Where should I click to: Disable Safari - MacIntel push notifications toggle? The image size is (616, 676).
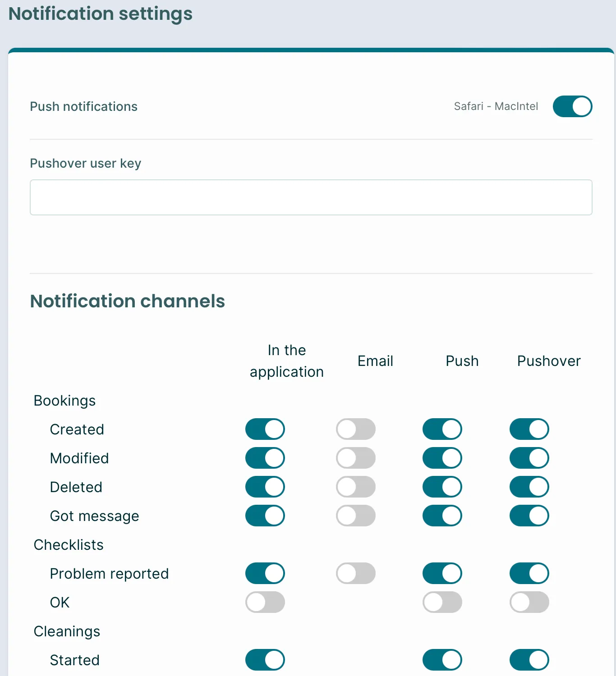click(572, 106)
